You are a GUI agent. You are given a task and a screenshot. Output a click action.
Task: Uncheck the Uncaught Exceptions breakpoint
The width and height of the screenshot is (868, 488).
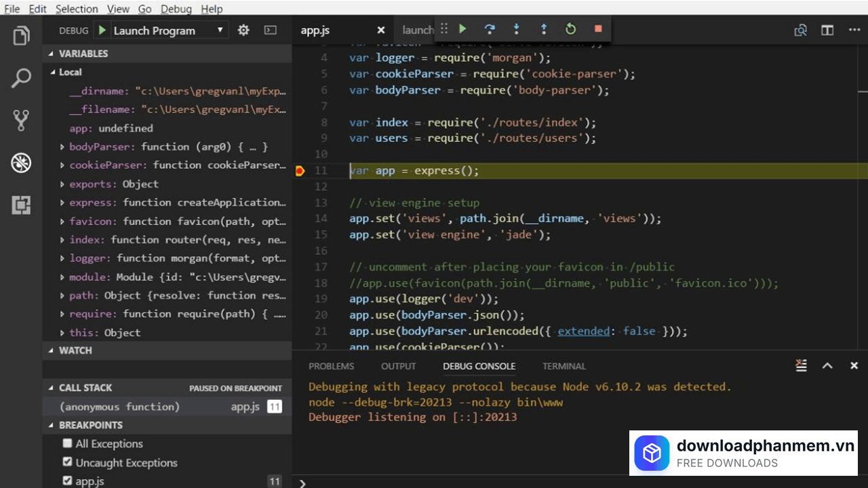click(67, 462)
